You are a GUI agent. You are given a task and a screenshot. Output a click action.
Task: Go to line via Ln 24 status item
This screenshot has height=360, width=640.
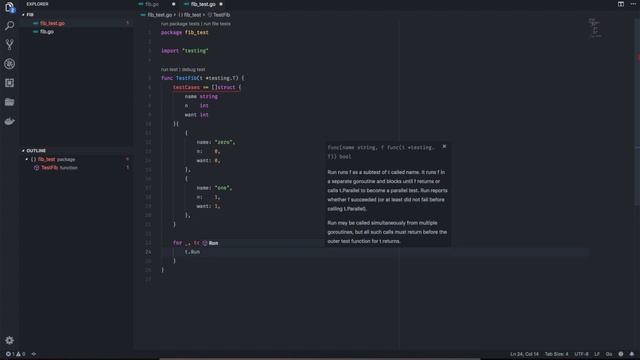pyautogui.click(x=524, y=354)
